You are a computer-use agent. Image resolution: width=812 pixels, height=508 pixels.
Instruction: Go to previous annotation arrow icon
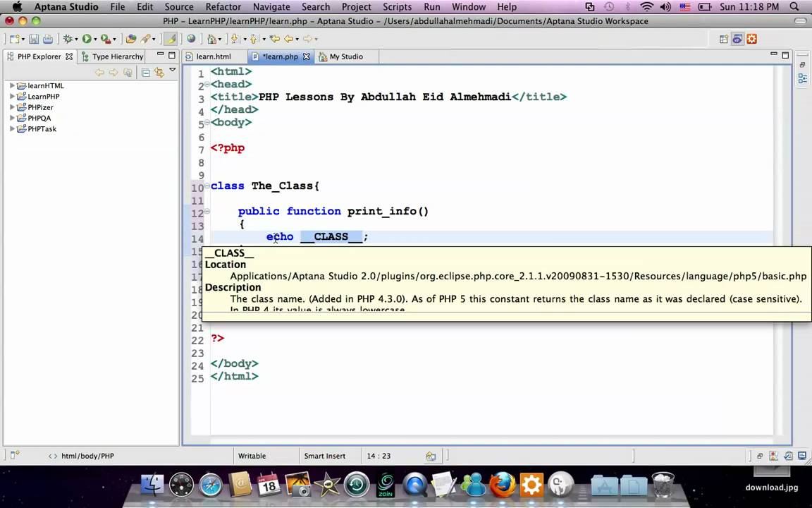(x=254, y=39)
